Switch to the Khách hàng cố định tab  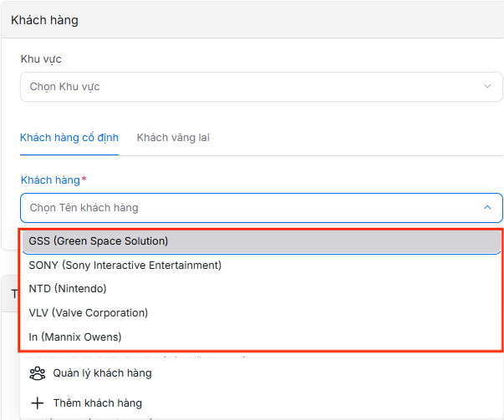pos(69,138)
